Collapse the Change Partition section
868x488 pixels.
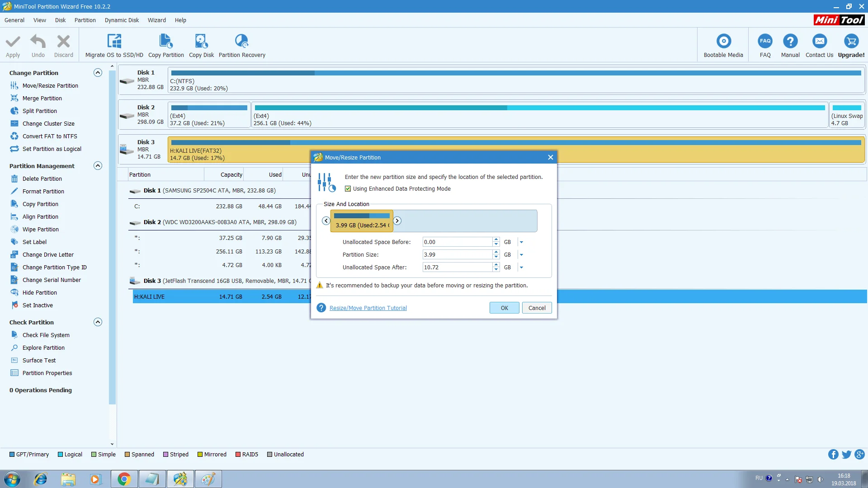tap(98, 73)
